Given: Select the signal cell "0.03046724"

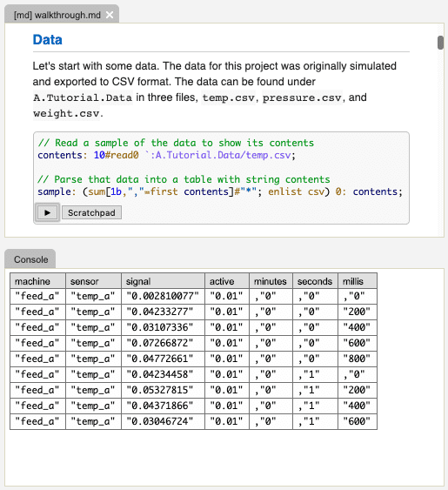Looking at the screenshot, I should click(163, 421).
